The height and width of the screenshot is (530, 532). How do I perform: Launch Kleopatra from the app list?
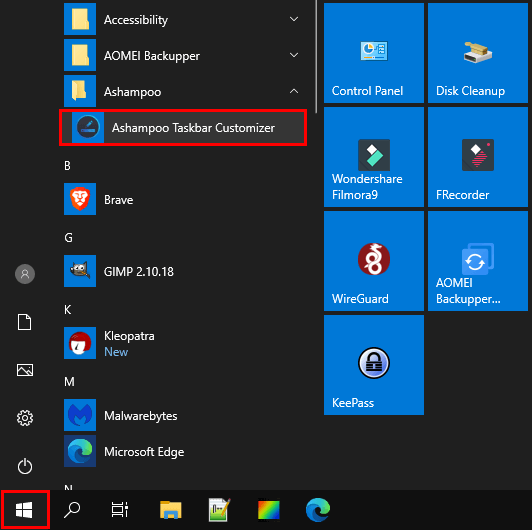[183, 343]
